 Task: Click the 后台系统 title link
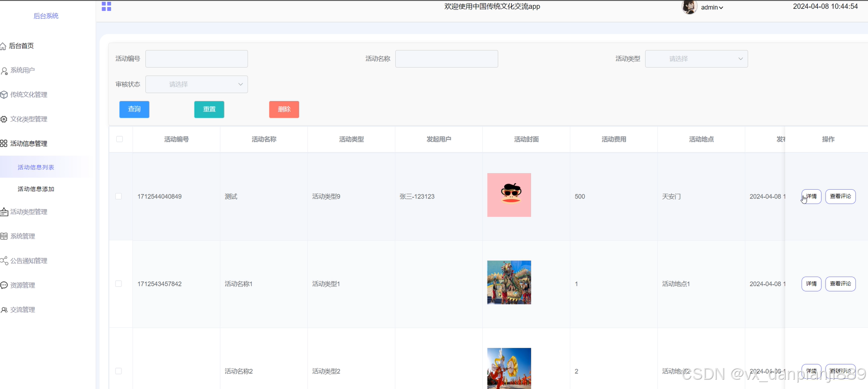[46, 16]
